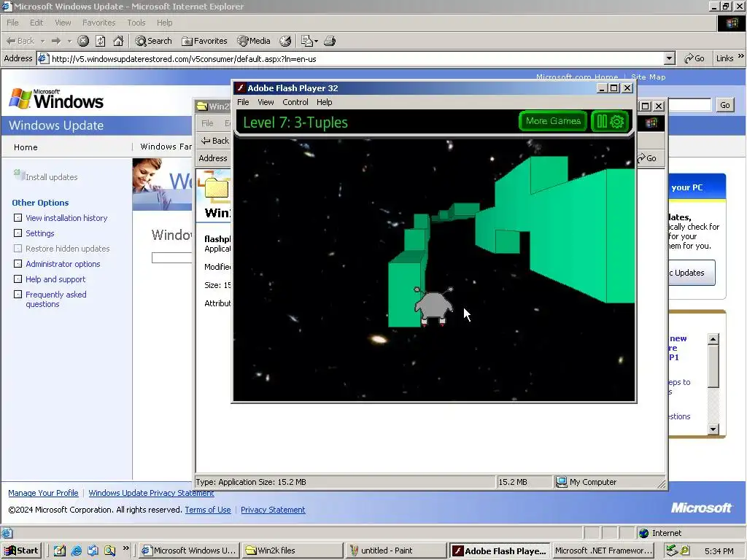Screen dimensions: 747x560
Task: Go to Home page in Internet Explorer
Action: point(118,41)
